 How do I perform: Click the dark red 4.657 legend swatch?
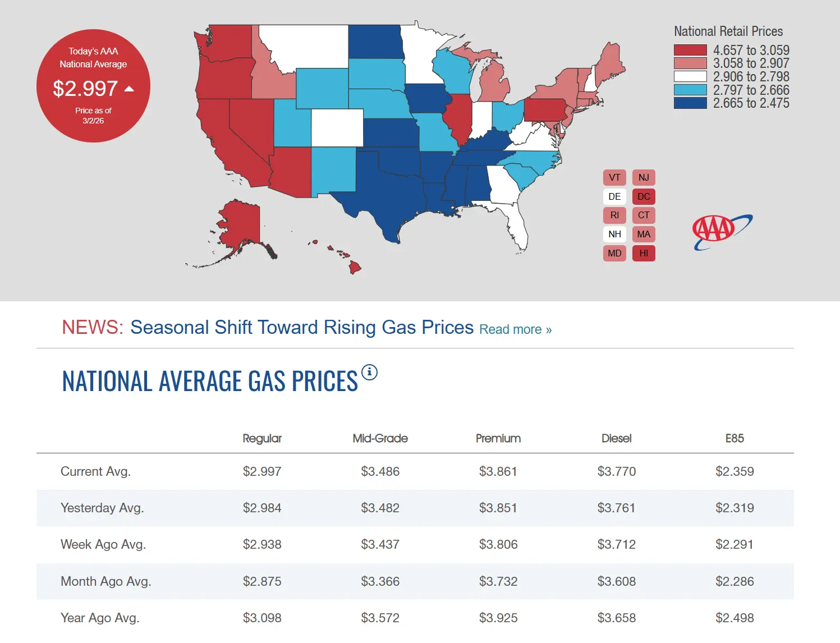[x=690, y=50]
